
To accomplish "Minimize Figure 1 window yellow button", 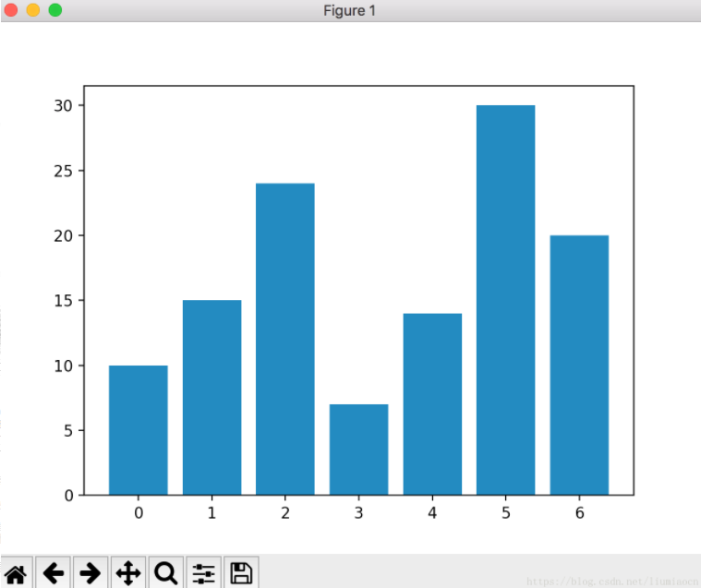I will pyautogui.click(x=33, y=10).
